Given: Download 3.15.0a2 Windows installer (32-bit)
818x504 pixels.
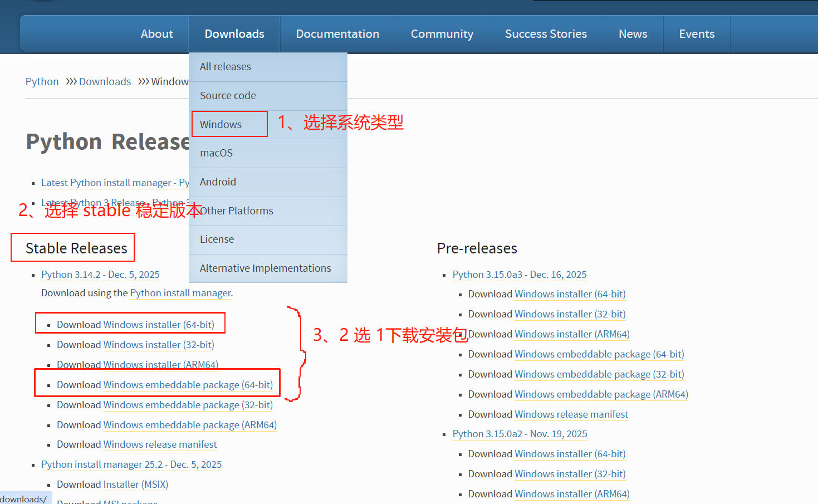Looking at the screenshot, I should (570, 474).
